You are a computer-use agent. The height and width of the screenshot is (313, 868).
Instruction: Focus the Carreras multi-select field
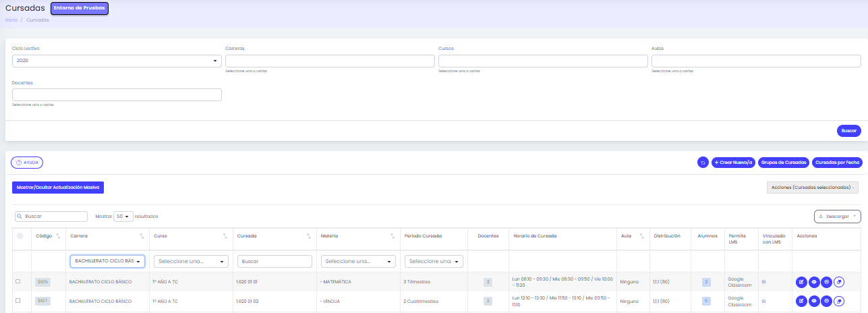pos(330,61)
